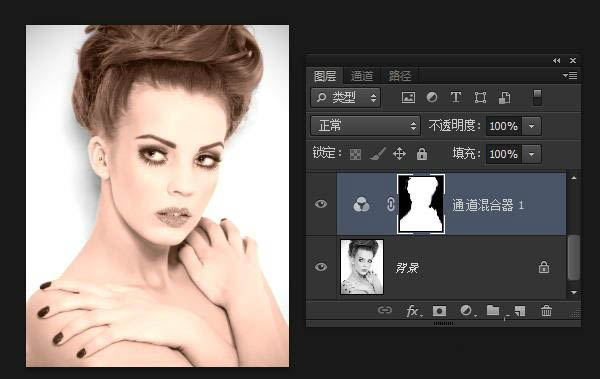Switch to the 通道 tab
The width and height of the screenshot is (600, 379).
click(362, 76)
